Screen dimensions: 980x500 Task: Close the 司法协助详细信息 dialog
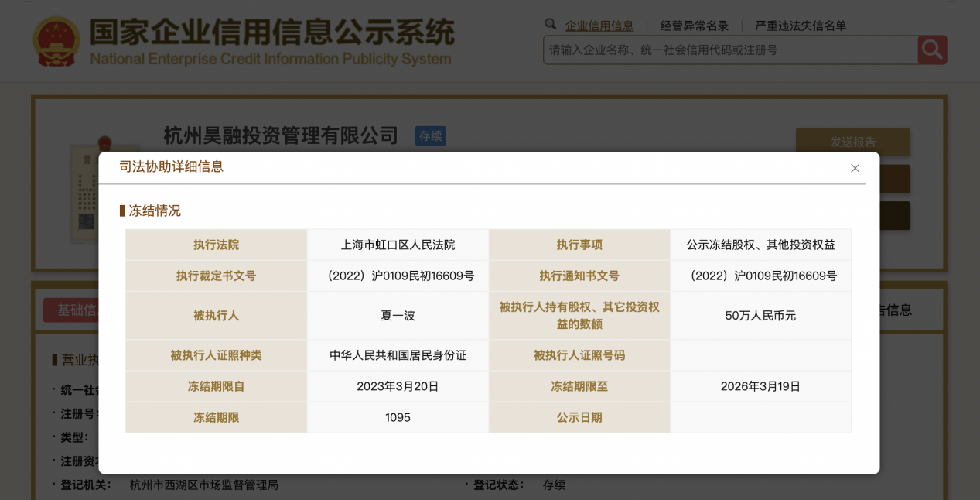[x=855, y=168]
